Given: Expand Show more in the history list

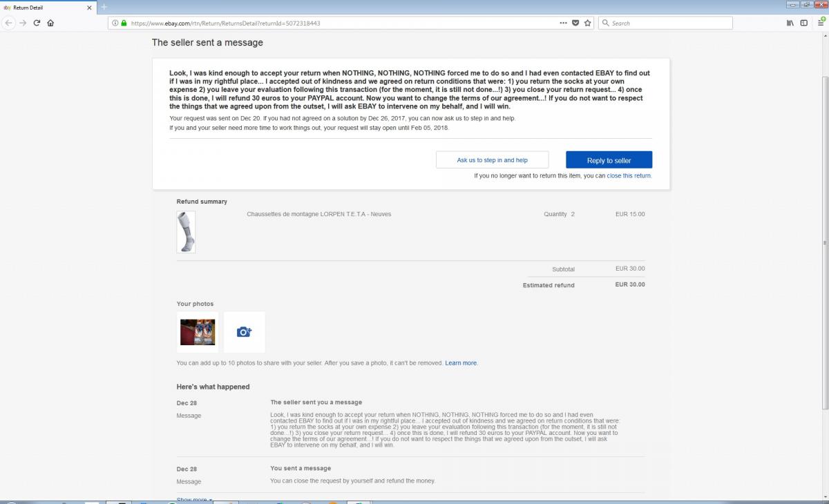Looking at the screenshot, I should 194,500.
